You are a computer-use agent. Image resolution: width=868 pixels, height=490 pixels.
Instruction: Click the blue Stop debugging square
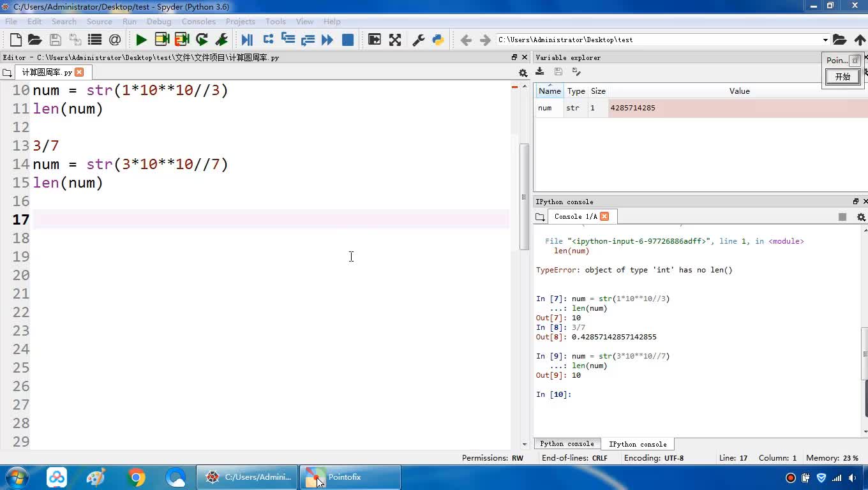click(x=348, y=40)
